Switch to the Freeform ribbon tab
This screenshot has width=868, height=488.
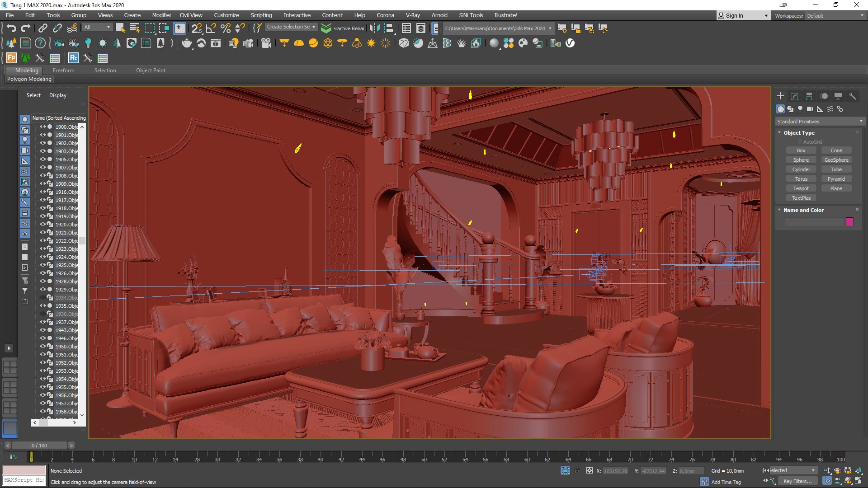point(63,70)
